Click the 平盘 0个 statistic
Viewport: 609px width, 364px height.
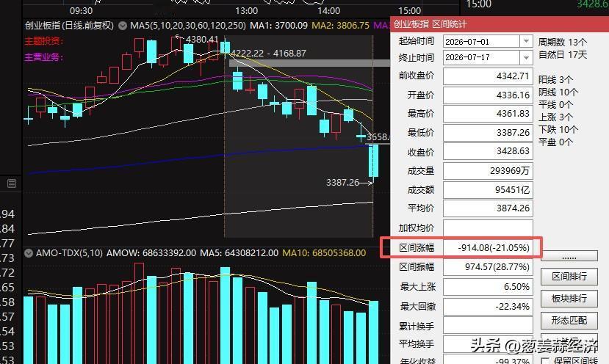click(x=555, y=142)
